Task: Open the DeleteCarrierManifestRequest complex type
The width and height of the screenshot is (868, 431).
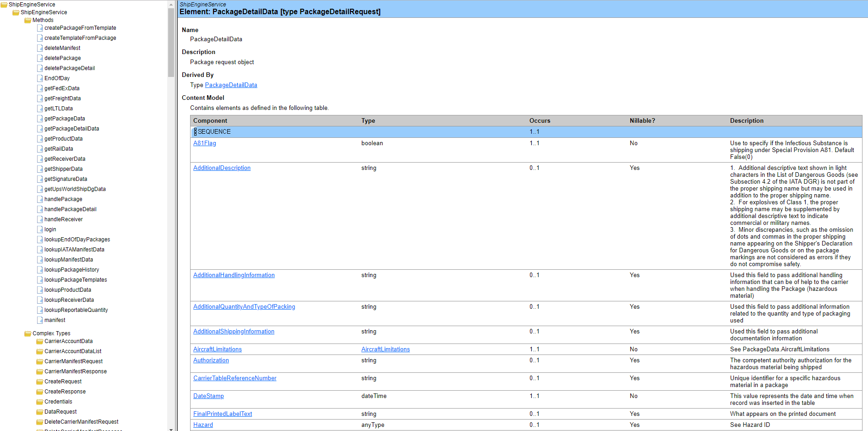Action: pyautogui.click(x=81, y=422)
